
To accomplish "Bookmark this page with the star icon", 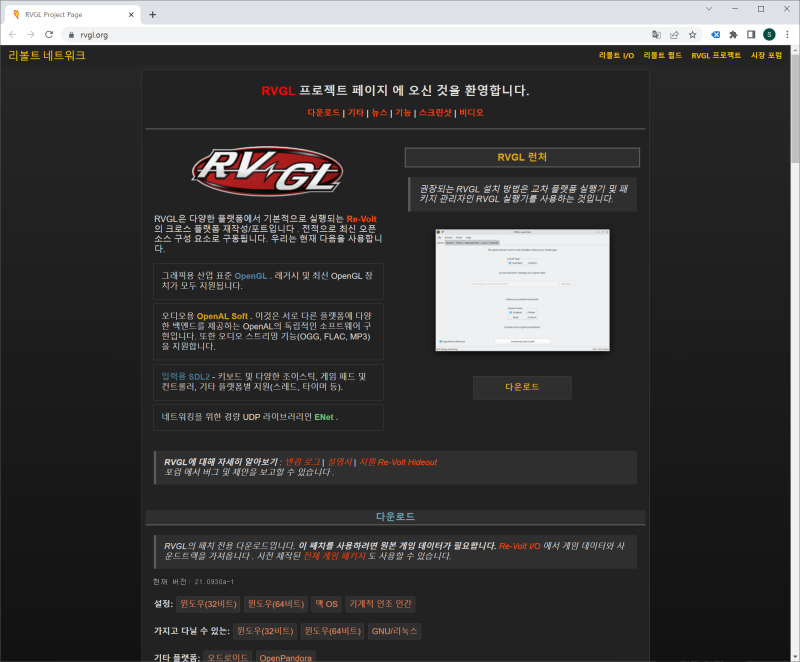I will (693, 34).
